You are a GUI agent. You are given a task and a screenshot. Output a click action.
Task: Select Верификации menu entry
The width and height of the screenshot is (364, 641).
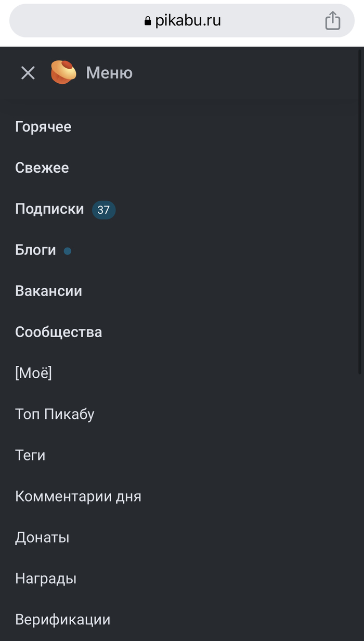pyautogui.click(x=62, y=620)
